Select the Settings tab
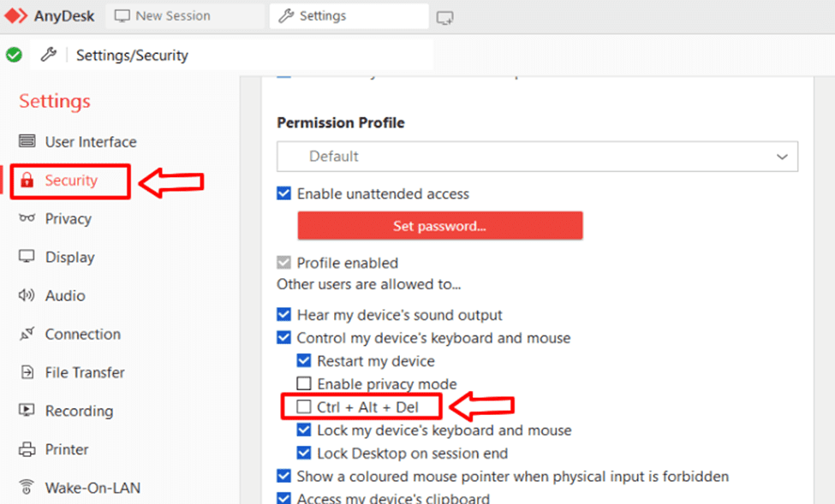 [322, 16]
